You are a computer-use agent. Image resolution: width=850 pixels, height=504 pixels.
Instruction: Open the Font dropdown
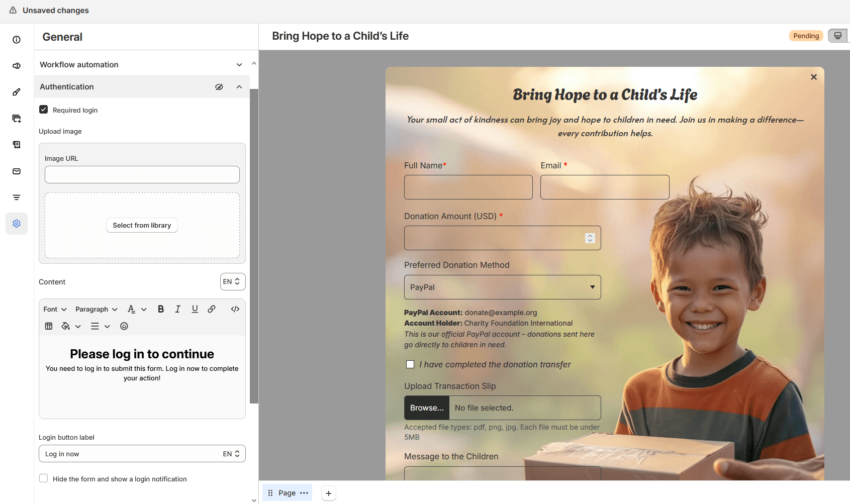pos(55,309)
